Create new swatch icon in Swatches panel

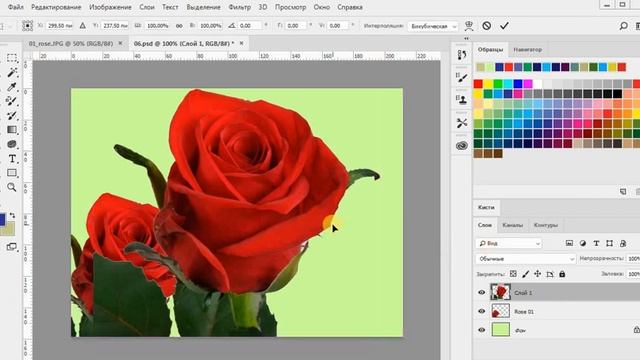623,191
